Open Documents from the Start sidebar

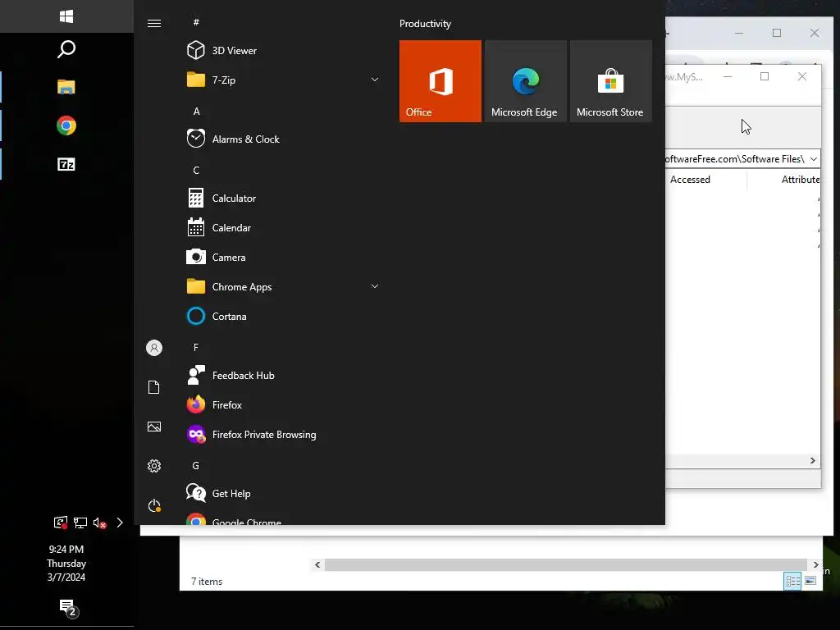point(154,387)
